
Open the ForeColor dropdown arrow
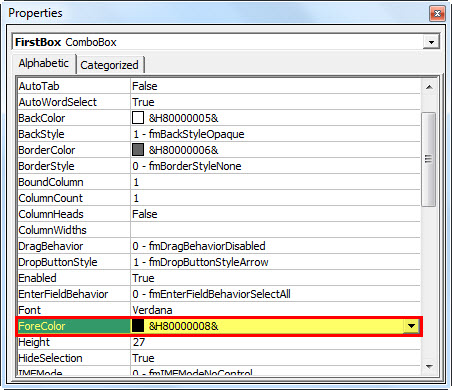click(411, 326)
